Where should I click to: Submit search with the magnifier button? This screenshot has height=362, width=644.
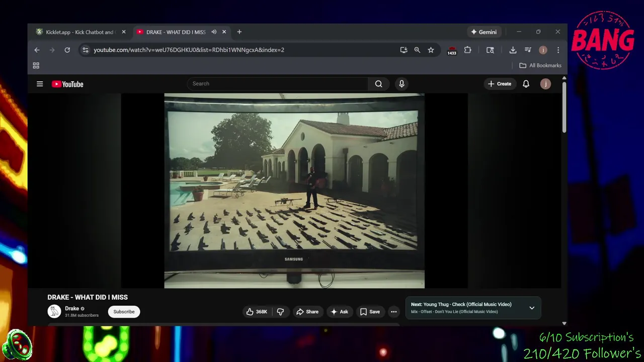point(378,83)
